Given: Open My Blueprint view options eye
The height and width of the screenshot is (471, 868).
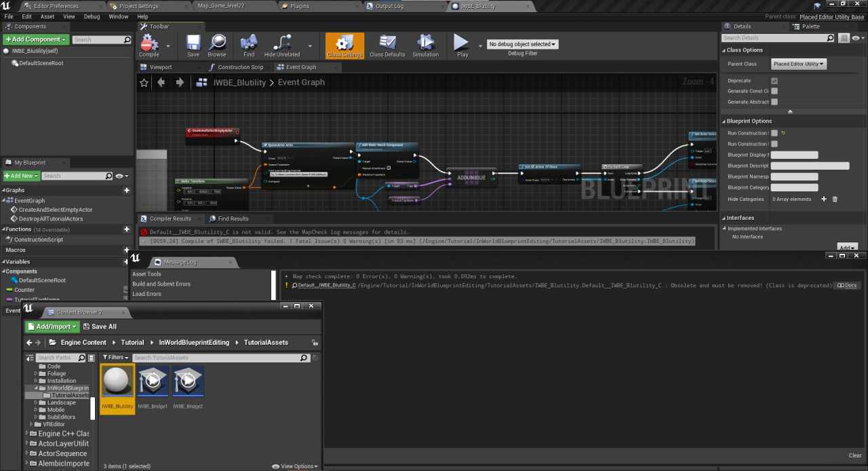Looking at the screenshot, I should (121, 176).
